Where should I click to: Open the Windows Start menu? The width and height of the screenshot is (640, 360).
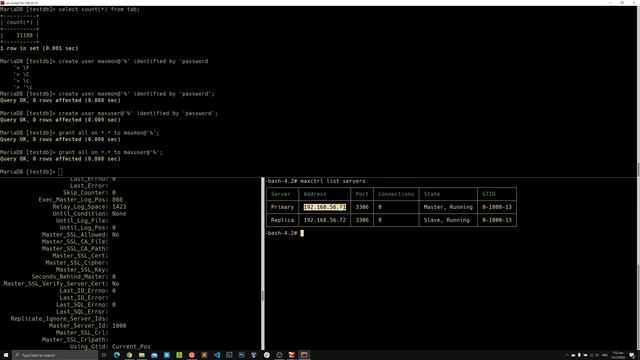(6, 355)
